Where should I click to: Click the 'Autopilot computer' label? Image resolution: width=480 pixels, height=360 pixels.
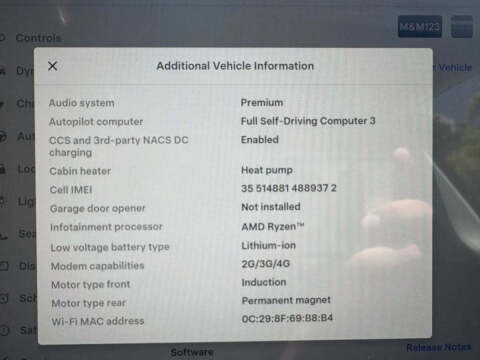pos(96,122)
